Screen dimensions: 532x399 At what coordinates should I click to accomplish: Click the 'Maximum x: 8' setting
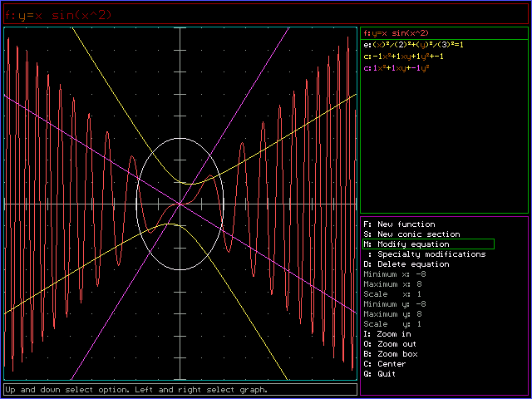click(x=392, y=284)
